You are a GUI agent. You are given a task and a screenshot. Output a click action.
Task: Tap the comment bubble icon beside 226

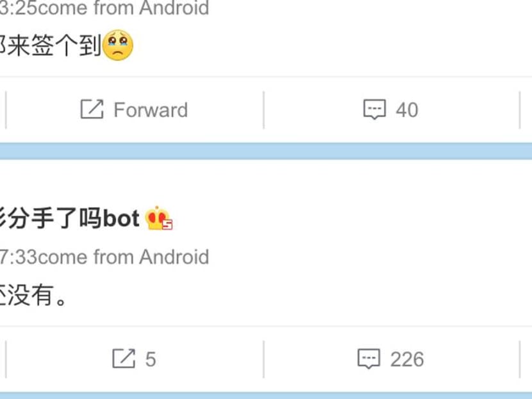pyautogui.click(x=369, y=359)
